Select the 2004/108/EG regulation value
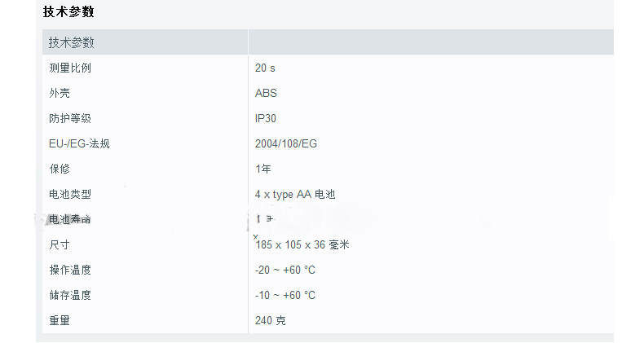Screen dimensions: 644x343 click(286, 143)
